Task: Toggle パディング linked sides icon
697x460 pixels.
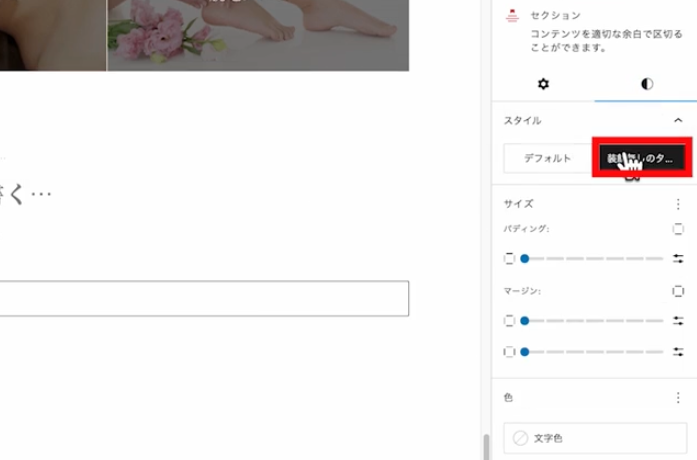Action: [678, 229]
